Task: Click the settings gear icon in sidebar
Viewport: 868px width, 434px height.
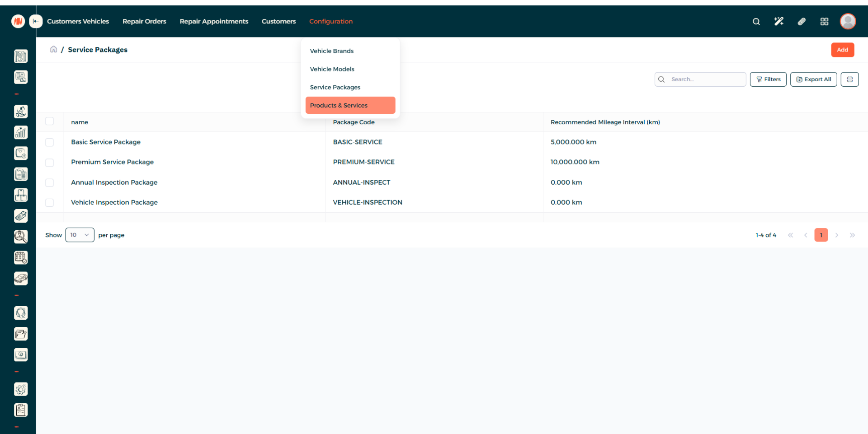Action: (21, 389)
